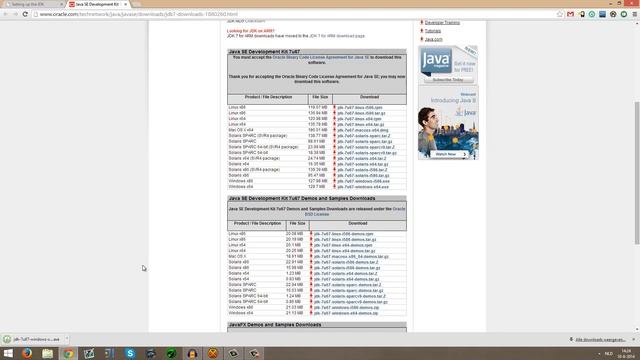Download jdk-7u67-solaris-sparc-demos.tar.Z
640x360 pixels.
pos(347,285)
